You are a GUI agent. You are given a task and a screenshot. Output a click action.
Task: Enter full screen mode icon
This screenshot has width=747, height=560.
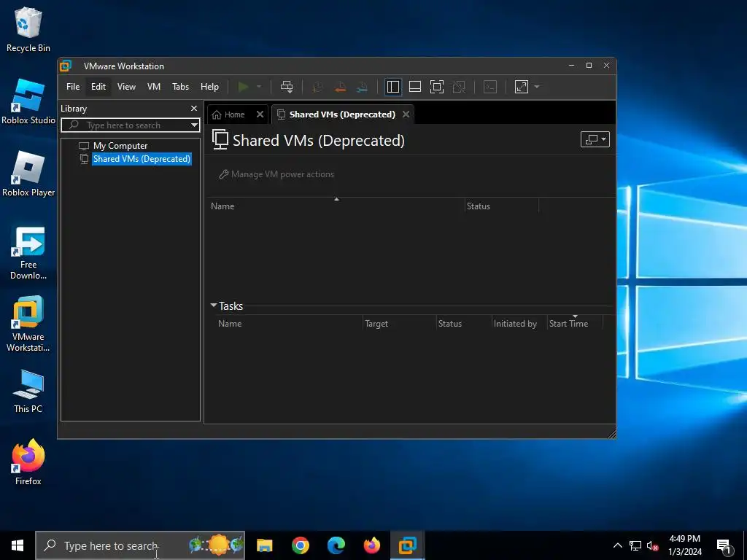pos(437,87)
